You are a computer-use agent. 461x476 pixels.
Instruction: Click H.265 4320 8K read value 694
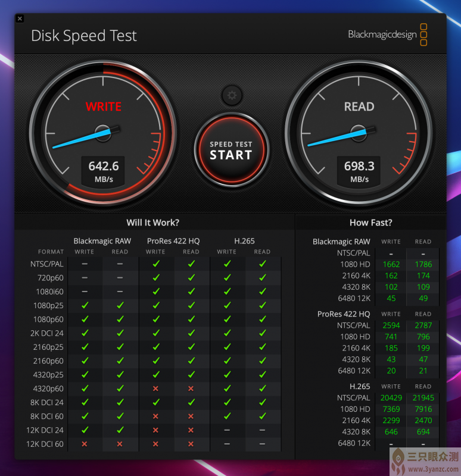click(423, 432)
